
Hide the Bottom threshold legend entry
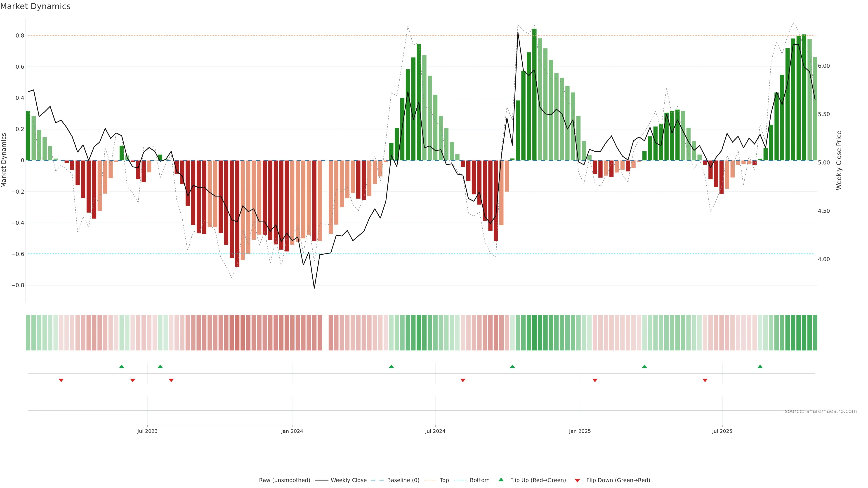click(x=479, y=480)
